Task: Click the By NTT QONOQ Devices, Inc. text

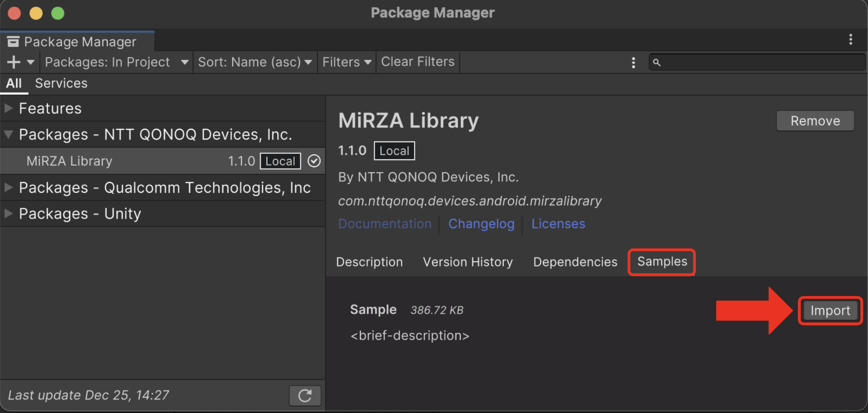Action: pyautogui.click(x=428, y=177)
